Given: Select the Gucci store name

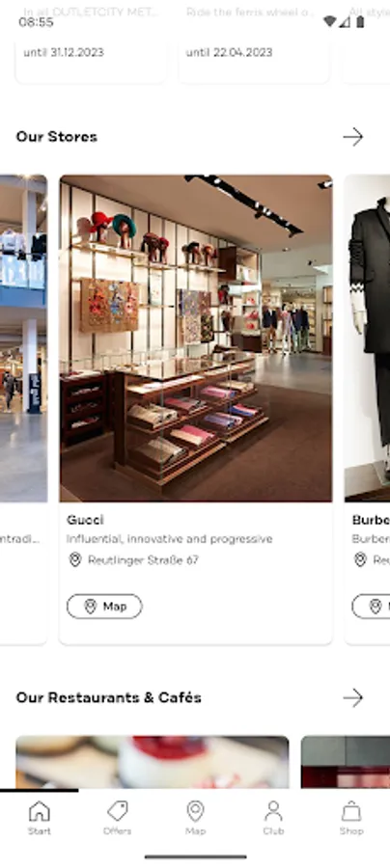Looking at the screenshot, I should point(85,520).
